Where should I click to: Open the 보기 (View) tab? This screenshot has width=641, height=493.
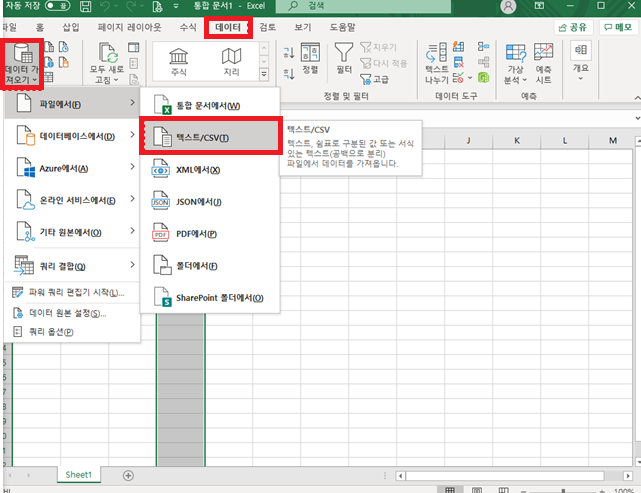click(x=303, y=27)
